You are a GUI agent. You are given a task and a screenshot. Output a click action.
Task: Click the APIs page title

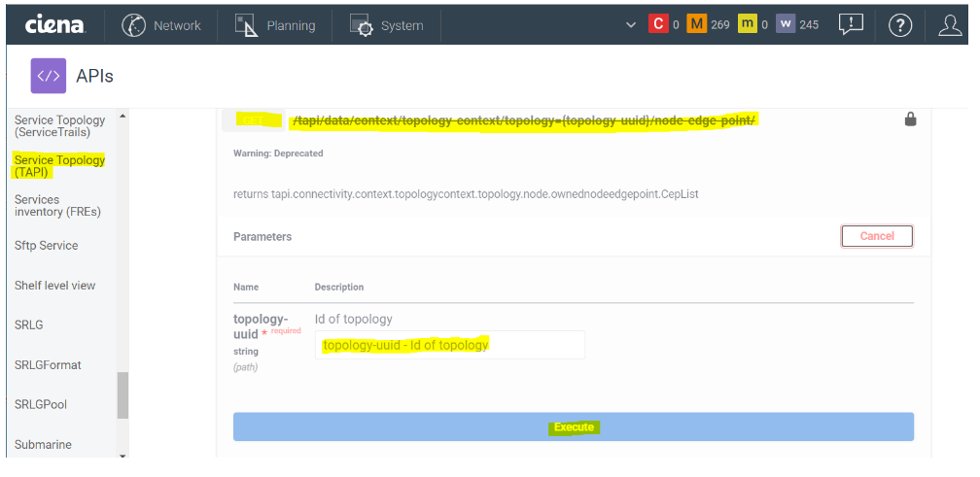[94, 76]
